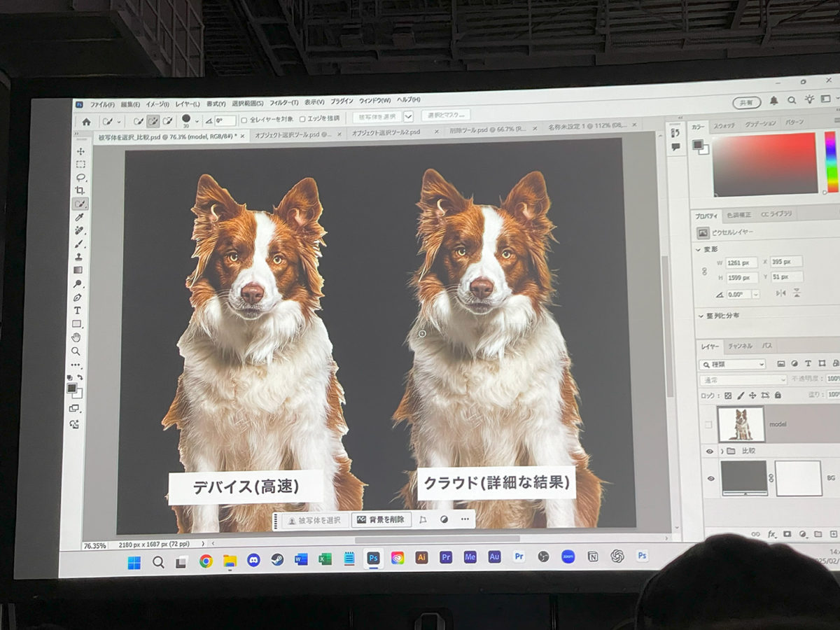840x630 pixels.
Task: Select the Zoom tool in toolbar
Action: [x=76, y=351]
